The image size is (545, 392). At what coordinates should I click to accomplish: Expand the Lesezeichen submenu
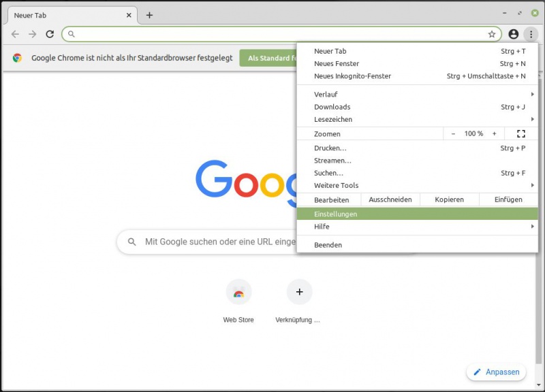tap(417, 120)
